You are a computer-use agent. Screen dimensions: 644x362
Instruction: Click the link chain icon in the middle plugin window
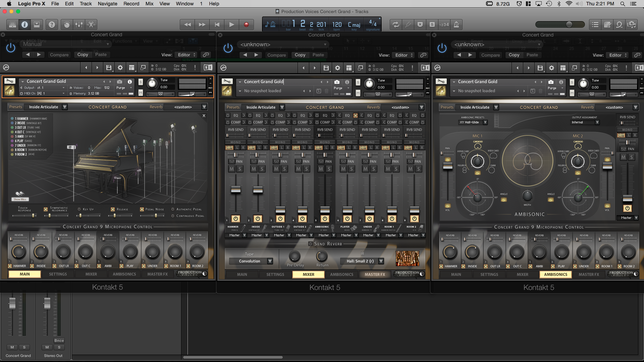(x=423, y=55)
